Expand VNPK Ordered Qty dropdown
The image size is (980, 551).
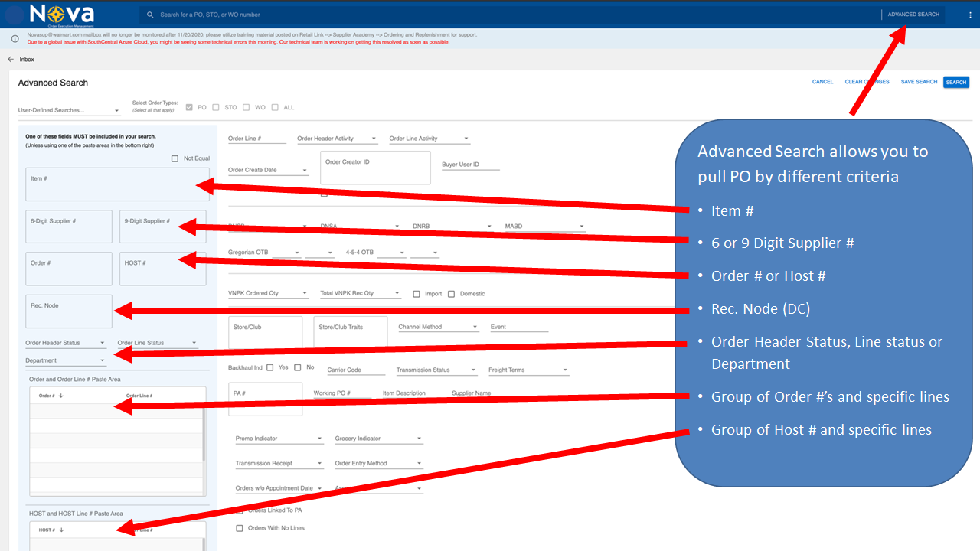[x=269, y=293]
